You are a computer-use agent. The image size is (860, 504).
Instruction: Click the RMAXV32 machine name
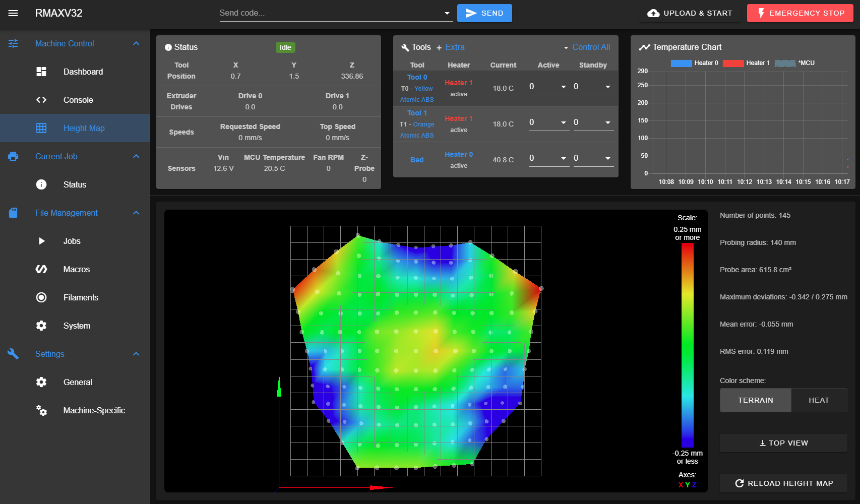58,13
